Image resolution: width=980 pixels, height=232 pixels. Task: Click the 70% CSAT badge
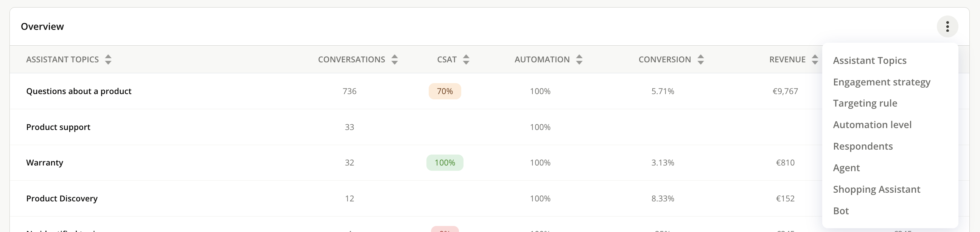[x=445, y=91]
